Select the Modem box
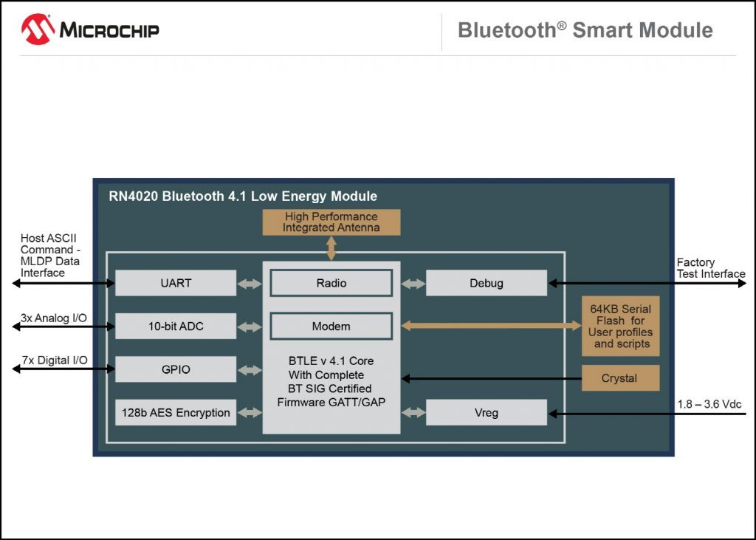 [331, 326]
